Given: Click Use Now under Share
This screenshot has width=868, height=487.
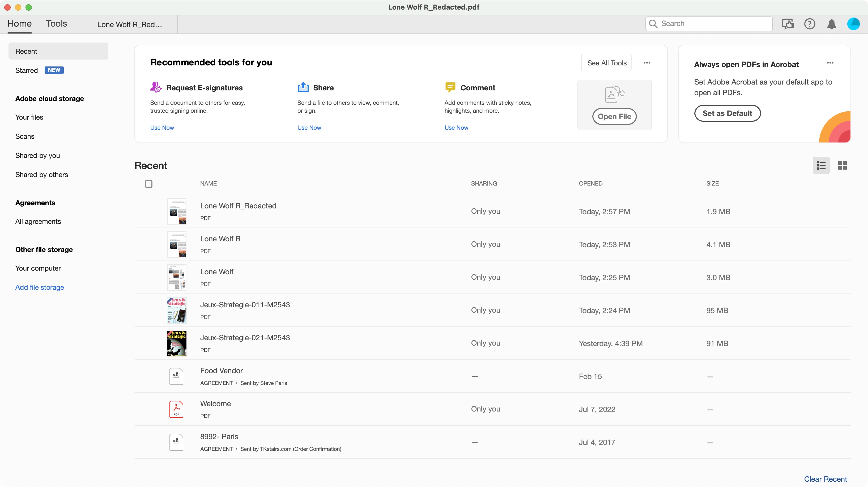Looking at the screenshot, I should pyautogui.click(x=309, y=128).
